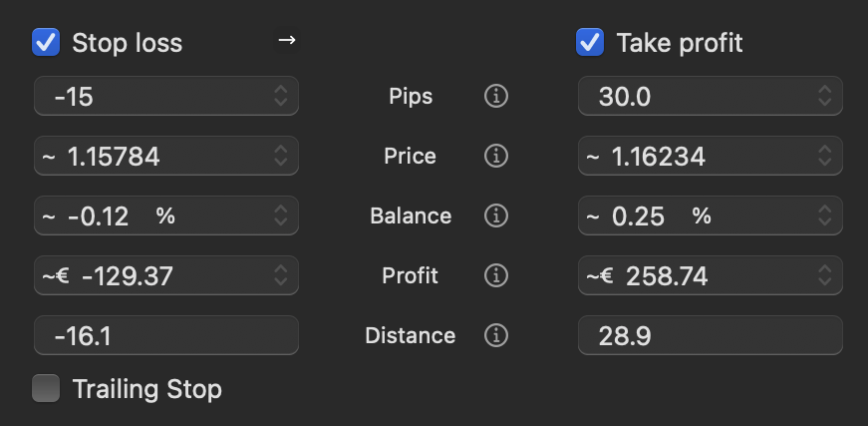Click stepper arrows on Stop loss pips field
868x426 pixels.
click(x=281, y=97)
